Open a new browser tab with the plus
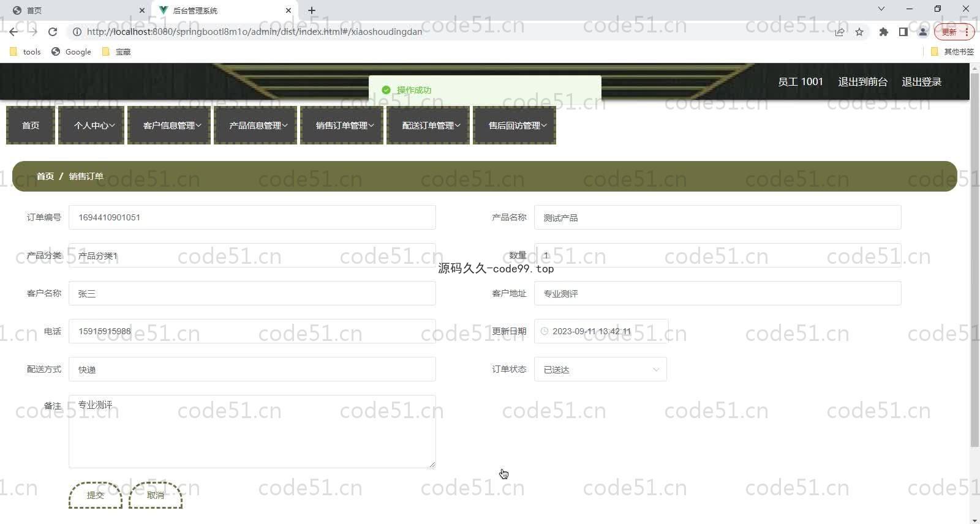The height and width of the screenshot is (524, 980). coord(312,10)
